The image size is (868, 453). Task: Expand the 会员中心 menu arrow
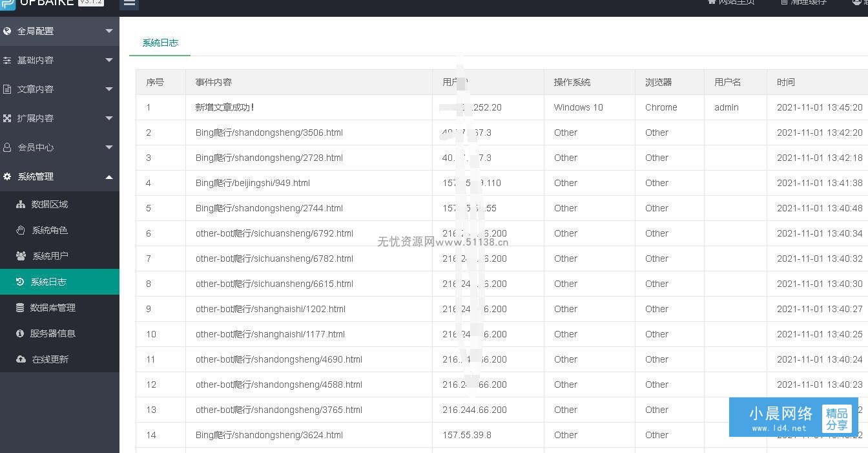click(109, 147)
